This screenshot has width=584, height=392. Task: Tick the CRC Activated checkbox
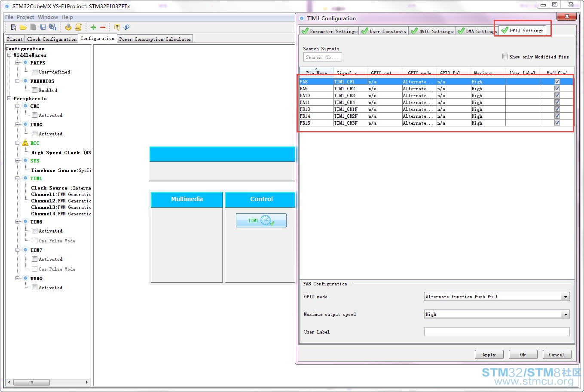(x=34, y=115)
